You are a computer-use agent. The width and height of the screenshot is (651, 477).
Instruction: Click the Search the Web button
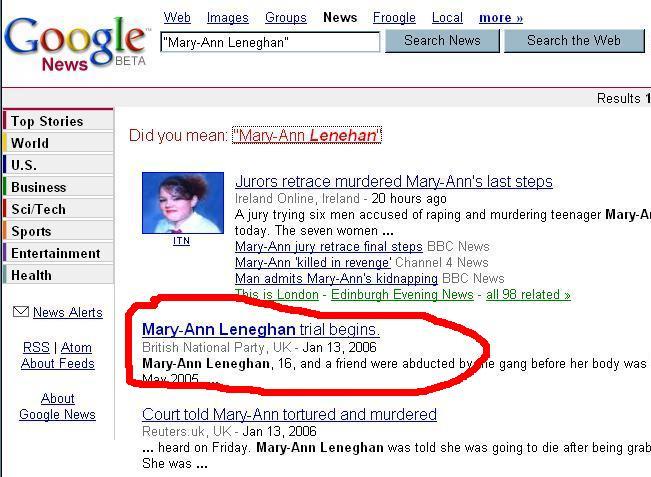pyautogui.click(x=574, y=41)
